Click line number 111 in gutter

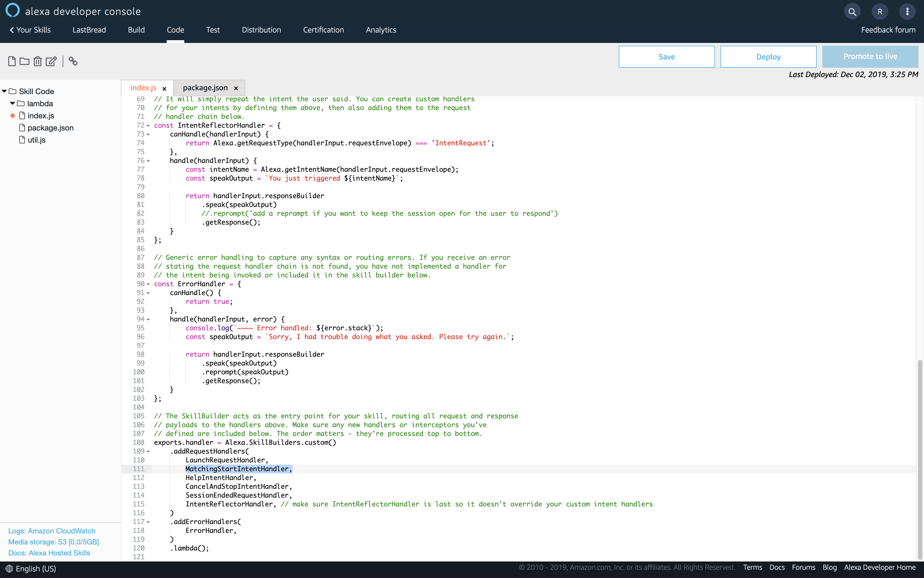point(138,469)
